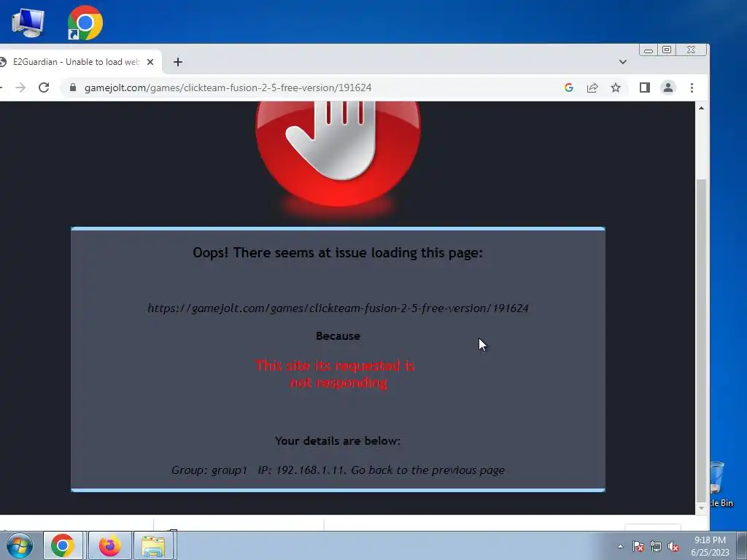Share this page via share icon
The image size is (747, 560).
pyautogui.click(x=592, y=87)
